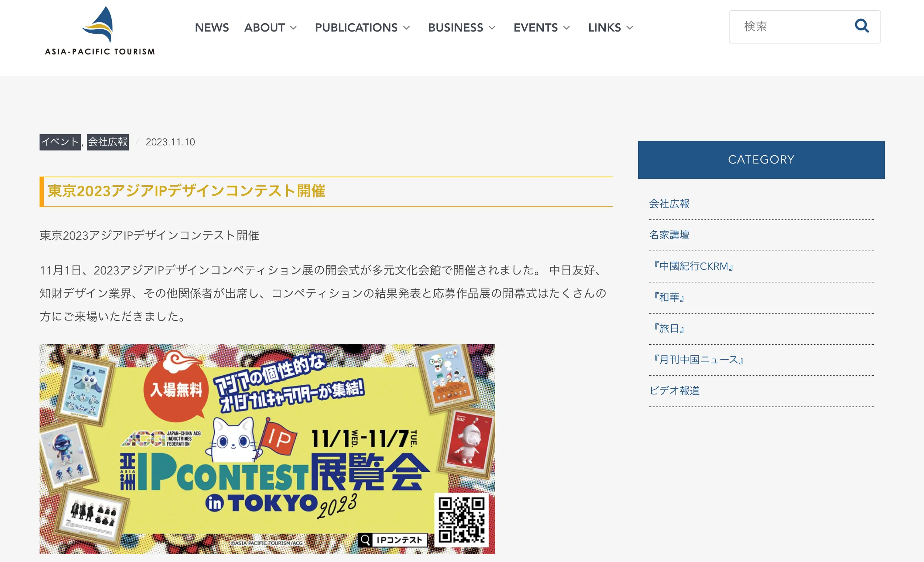This screenshot has width=924, height=562.
Task: Open the NEWS menu item
Action: [x=212, y=27]
